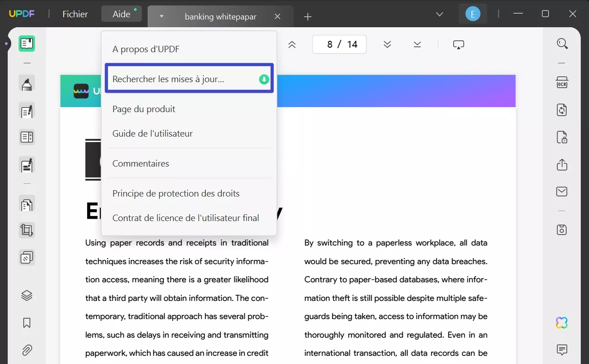
Task: Open the comments panel icon
Action: click(x=562, y=350)
